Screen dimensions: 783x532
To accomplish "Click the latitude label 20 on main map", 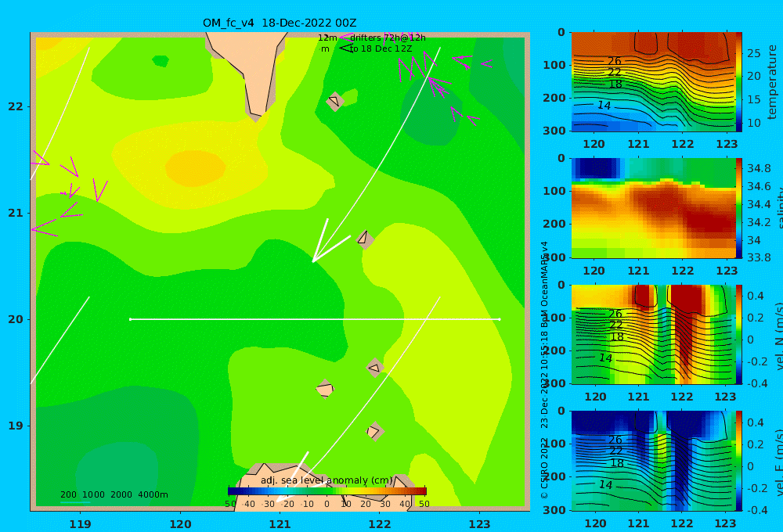I will 16,319.
